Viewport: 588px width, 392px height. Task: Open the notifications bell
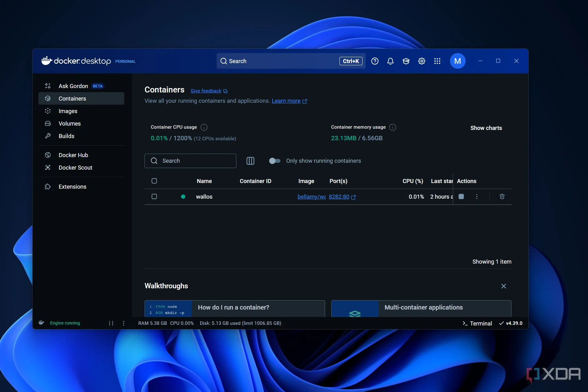tap(390, 61)
